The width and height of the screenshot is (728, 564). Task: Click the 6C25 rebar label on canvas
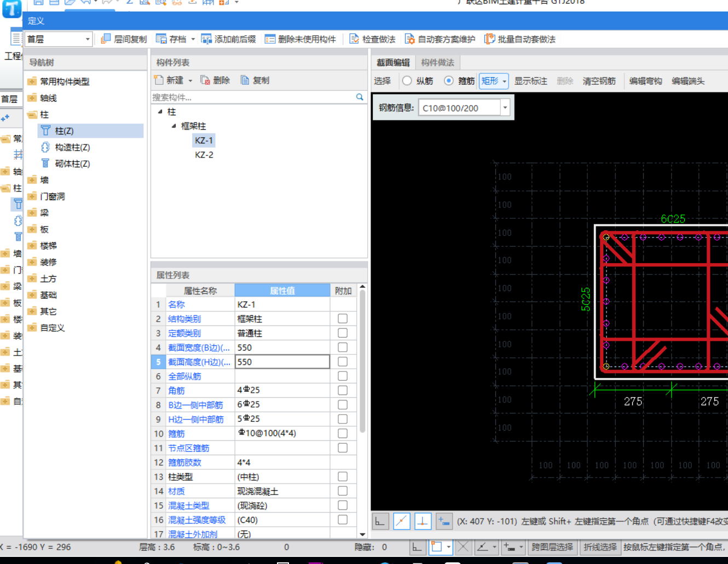[x=673, y=219]
